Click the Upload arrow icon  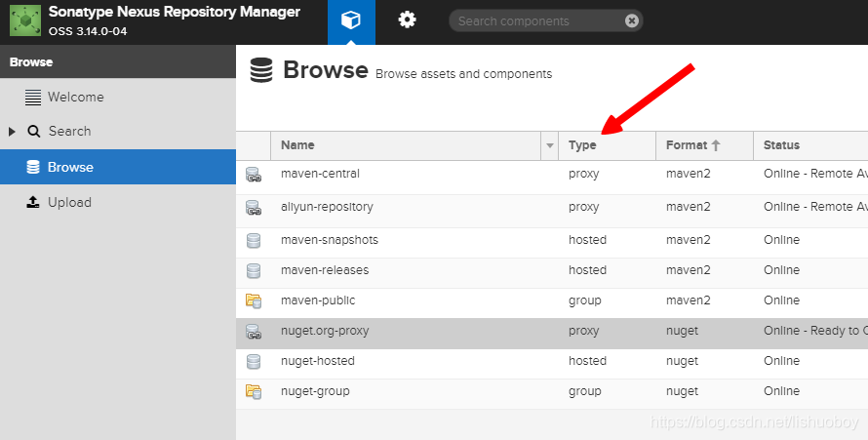(32, 202)
